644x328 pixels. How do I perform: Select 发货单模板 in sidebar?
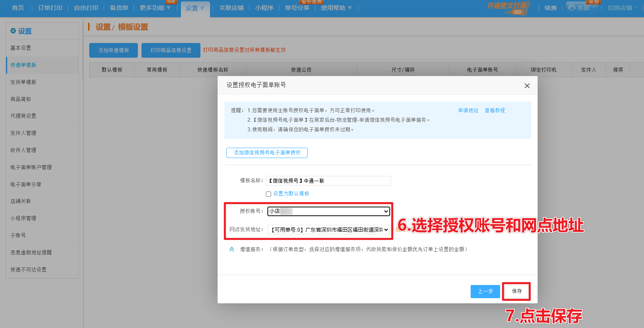pos(42,82)
